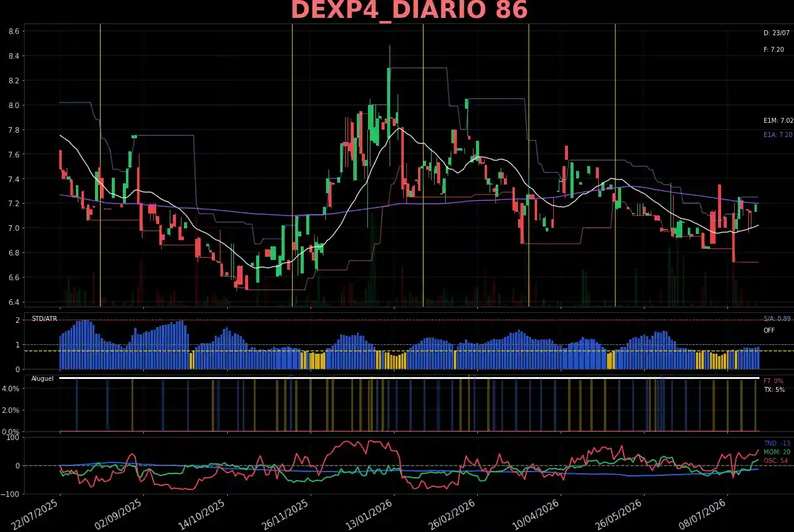The height and width of the screenshot is (532, 794).
Task: Click the 7.0 price axis label
Action: pos(14,228)
